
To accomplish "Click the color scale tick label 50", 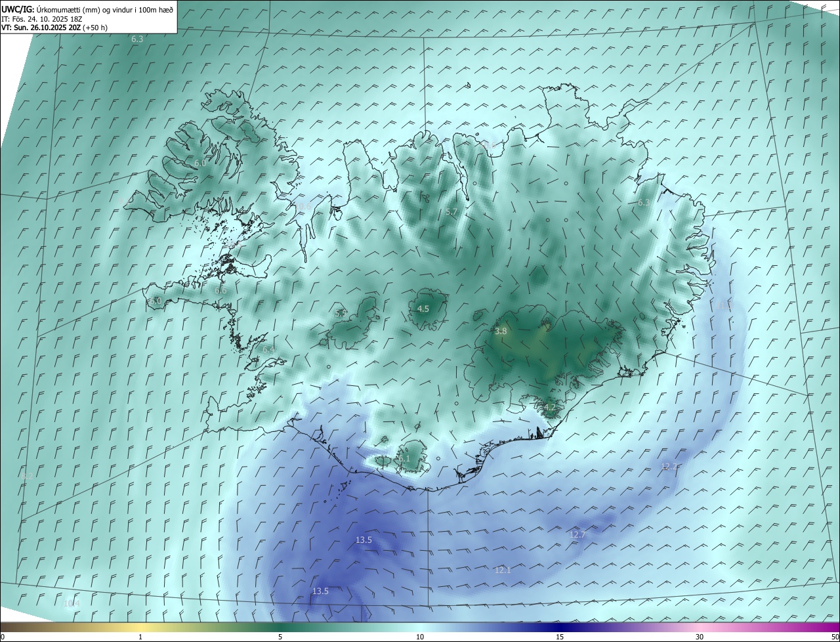I will click(835, 637).
